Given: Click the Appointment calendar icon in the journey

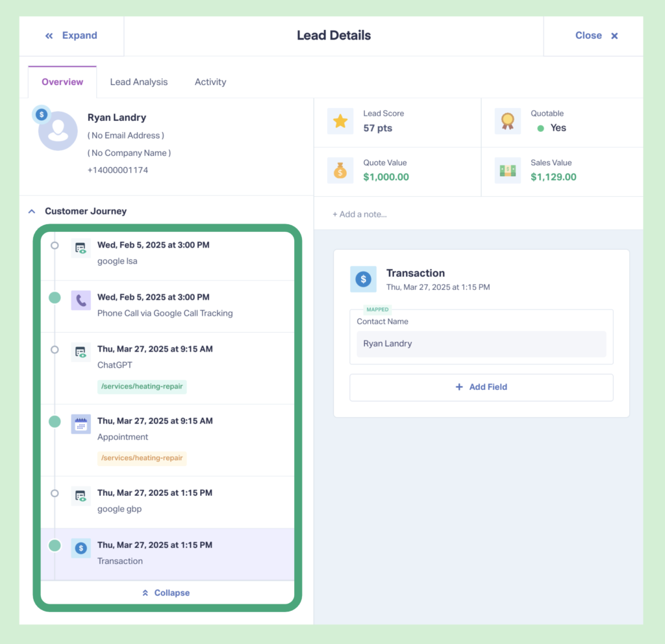Looking at the screenshot, I should click(81, 424).
